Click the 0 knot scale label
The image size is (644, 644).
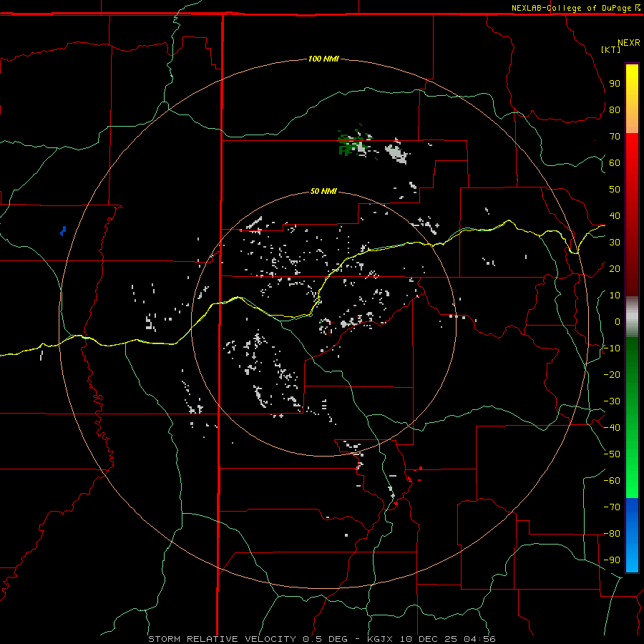pyautogui.click(x=618, y=321)
